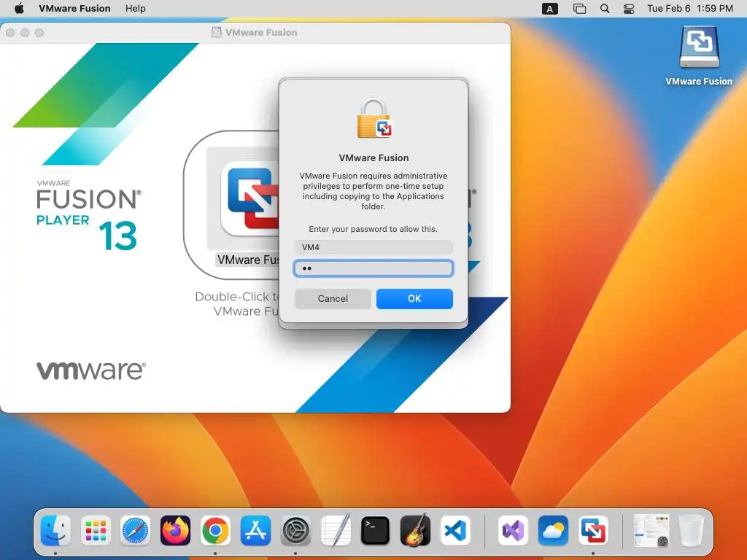Click the VMware Fusion window title bar icon
Screen dimensions: 747x560
click(216, 32)
